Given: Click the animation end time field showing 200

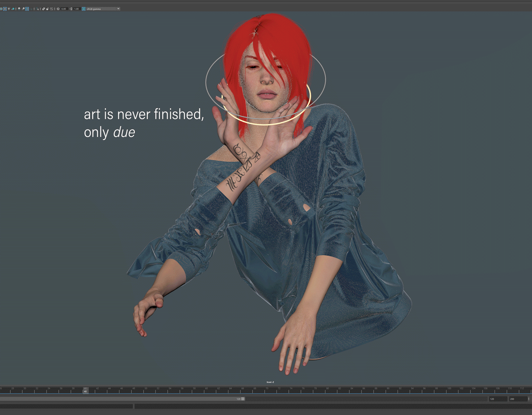Looking at the screenshot, I should [x=518, y=399].
